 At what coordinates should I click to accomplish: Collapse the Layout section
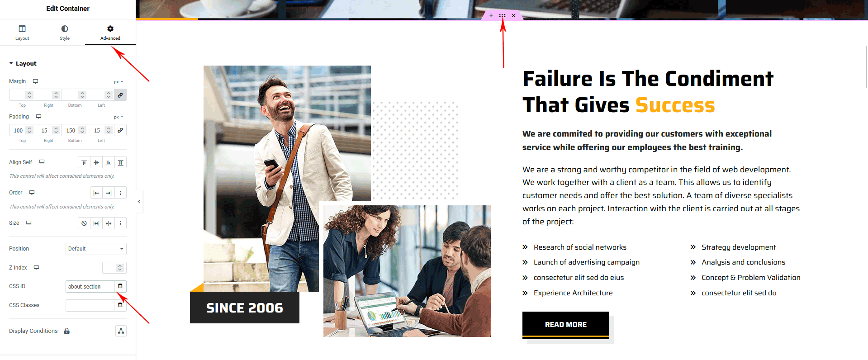click(x=23, y=64)
